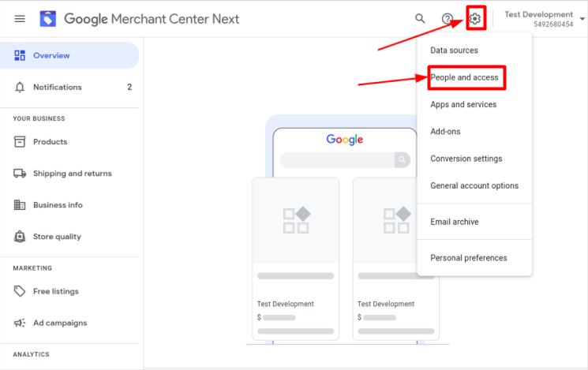Click the MARKETING section heading
Screen dimensions: 588x370
click(32, 268)
